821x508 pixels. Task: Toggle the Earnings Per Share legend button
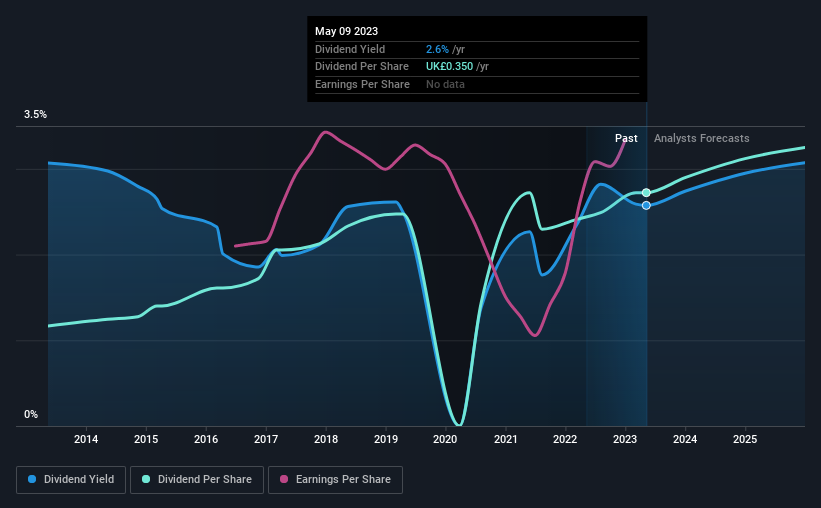coord(335,480)
